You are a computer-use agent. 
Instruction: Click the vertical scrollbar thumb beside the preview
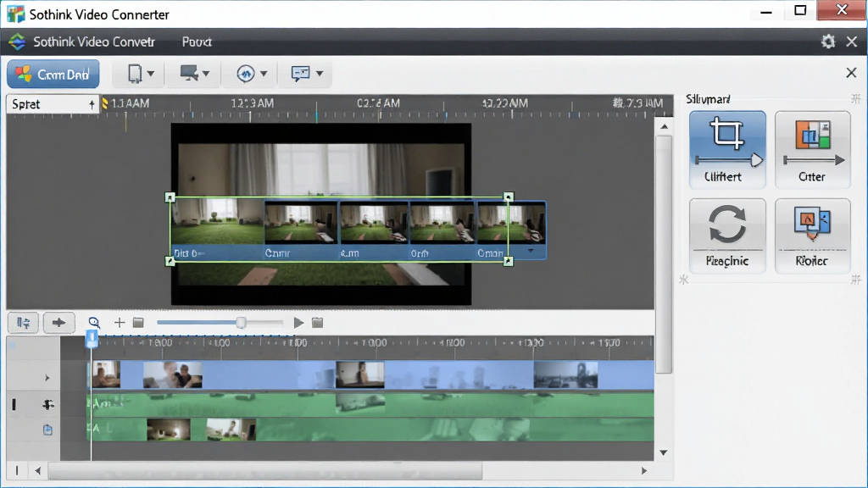[x=664, y=254]
